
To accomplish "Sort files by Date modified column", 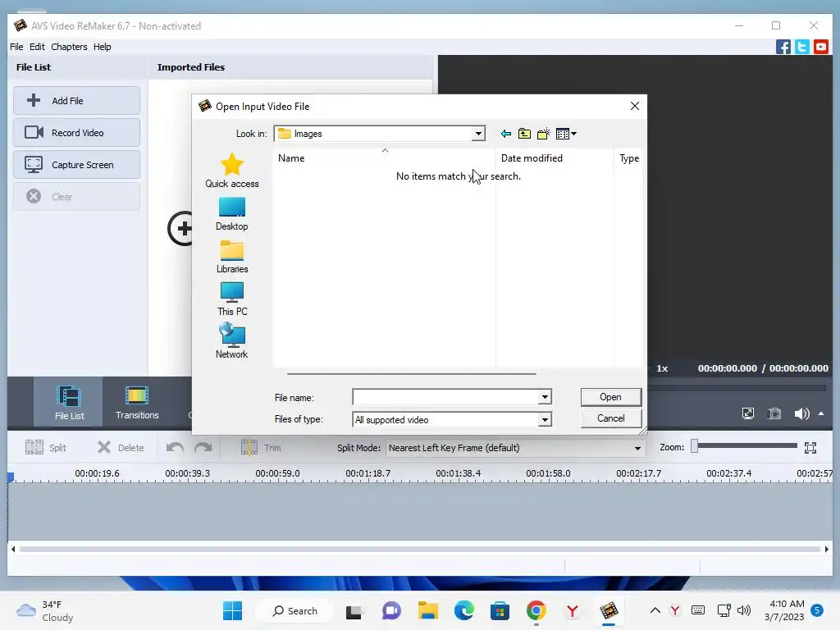I will point(555,158).
